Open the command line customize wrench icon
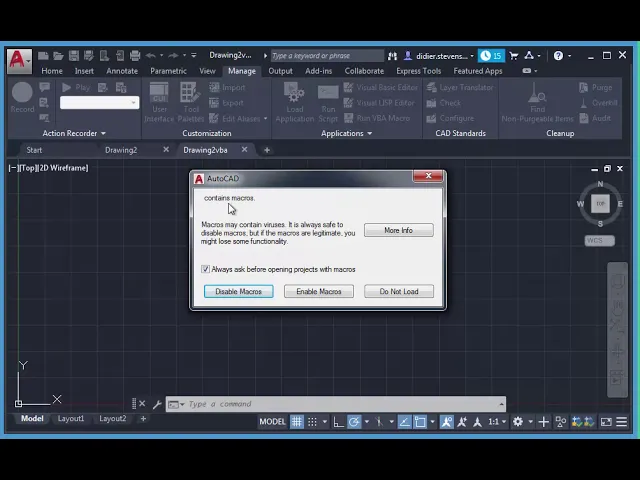Image resolution: width=640 pixels, height=480 pixels. click(x=157, y=404)
